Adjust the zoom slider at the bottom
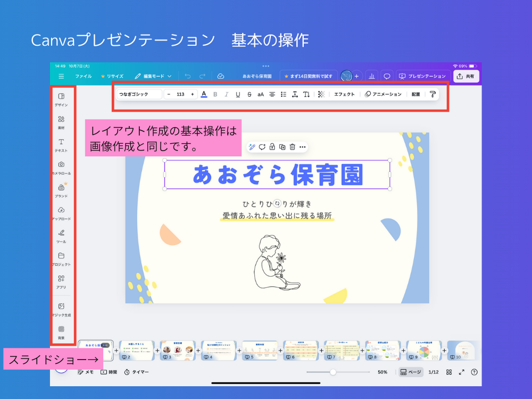The width and height of the screenshot is (532, 399). point(332,372)
